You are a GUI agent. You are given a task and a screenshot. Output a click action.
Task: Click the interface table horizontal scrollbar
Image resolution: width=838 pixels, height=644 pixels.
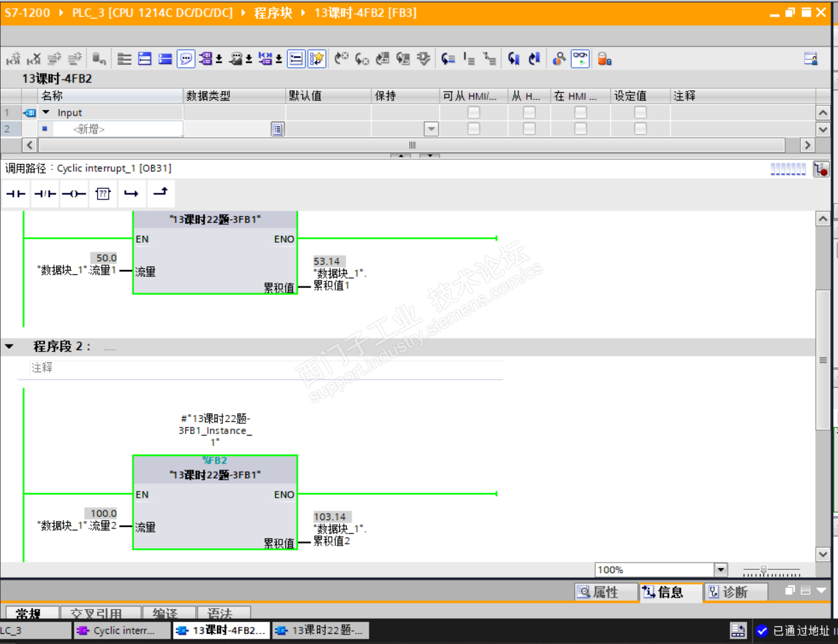(412, 145)
